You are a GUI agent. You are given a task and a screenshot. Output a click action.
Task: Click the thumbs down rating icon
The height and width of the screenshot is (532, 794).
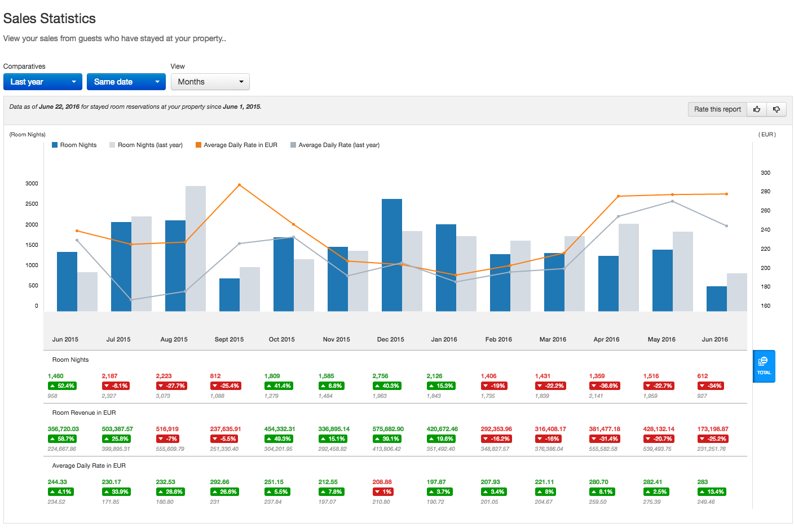(777, 109)
